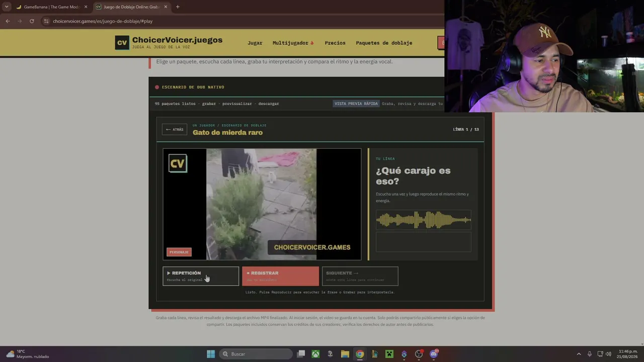Click the "Escenario de dub nativo" heading
This screenshot has width=644, height=362.
tap(193, 87)
